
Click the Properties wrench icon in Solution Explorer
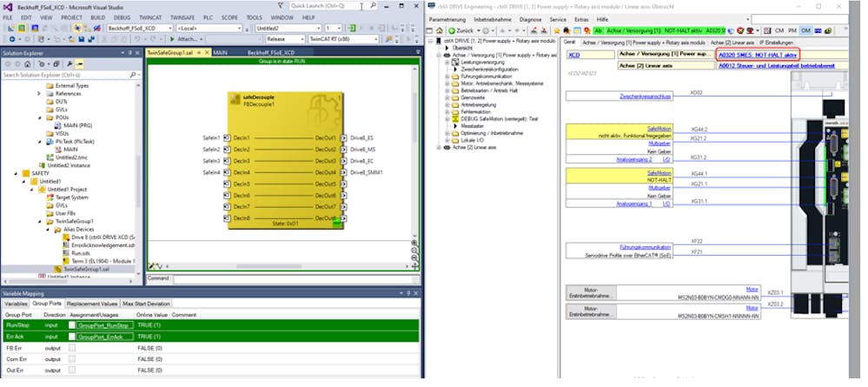click(71, 64)
